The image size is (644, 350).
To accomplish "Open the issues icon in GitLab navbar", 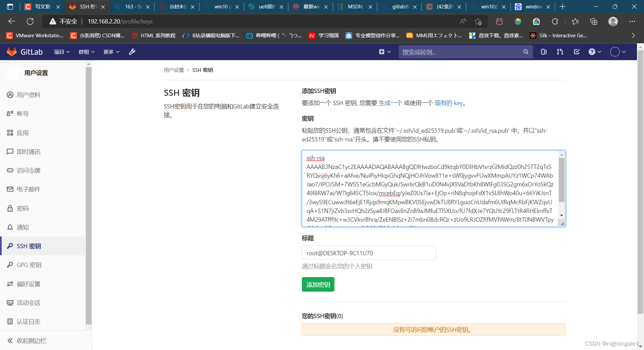I will (544, 52).
